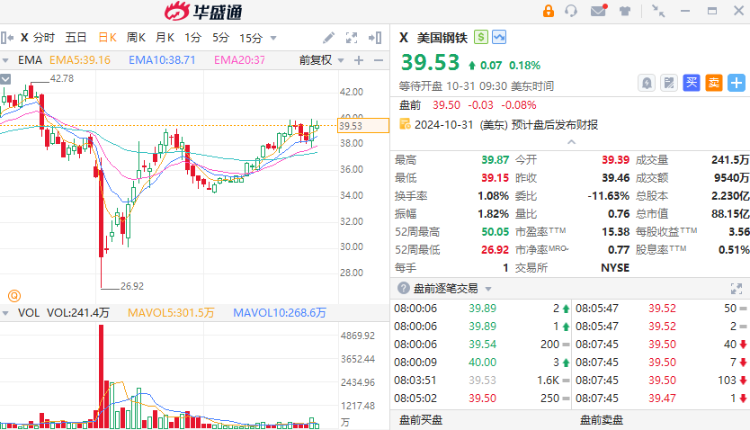Image resolution: width=750 pixels, height=430 pixels.
Task: Click the blue chart badge next to 美国钢铁
Action: tap(499, 37)
